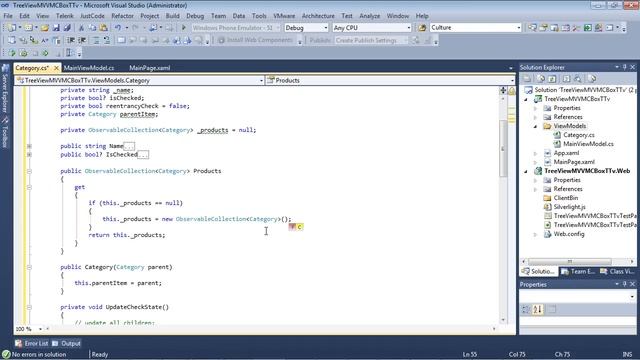Select Category.cs in Solution Explorer
The width and height of the screenshot is (640, 360).
pyautogui.click(x=578, y=135)
